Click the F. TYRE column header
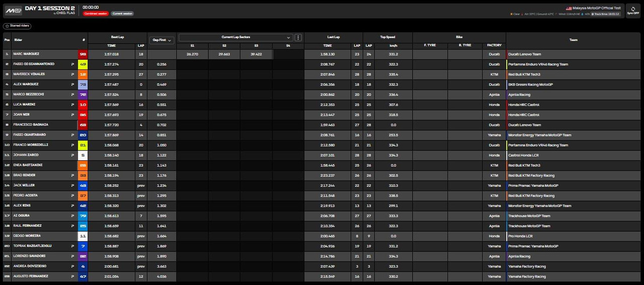The height and width of the screenshot is (285, 644). 430,45
